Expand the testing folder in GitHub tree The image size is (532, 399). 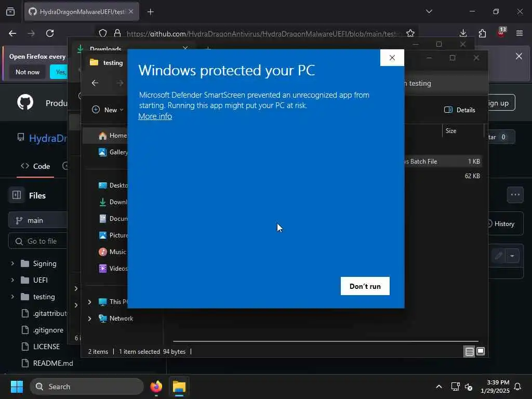point(12,297)
